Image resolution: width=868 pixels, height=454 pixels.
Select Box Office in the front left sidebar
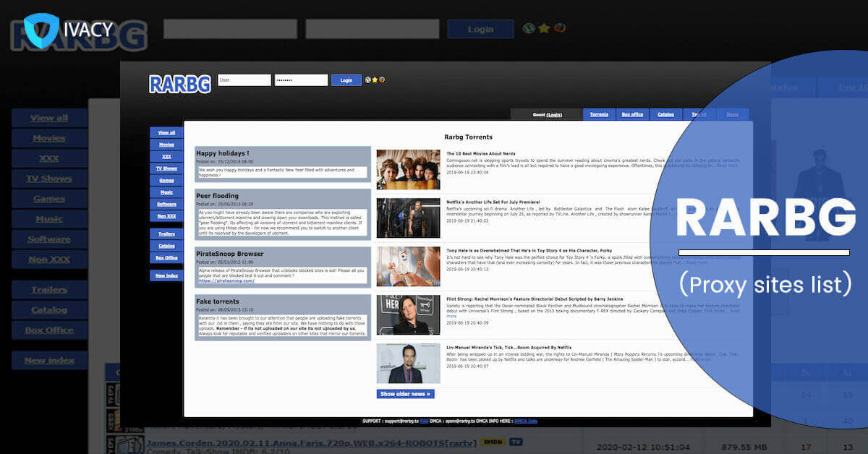(166, 257)
